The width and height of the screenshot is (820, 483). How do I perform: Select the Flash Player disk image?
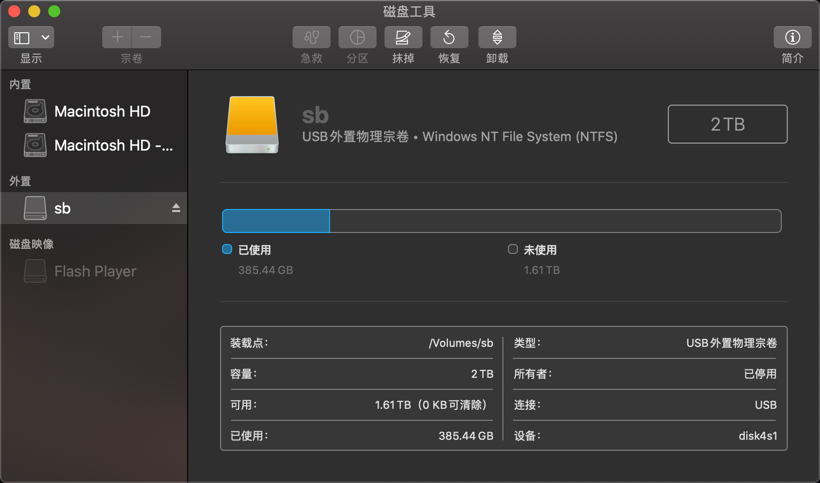click(95, 271)
